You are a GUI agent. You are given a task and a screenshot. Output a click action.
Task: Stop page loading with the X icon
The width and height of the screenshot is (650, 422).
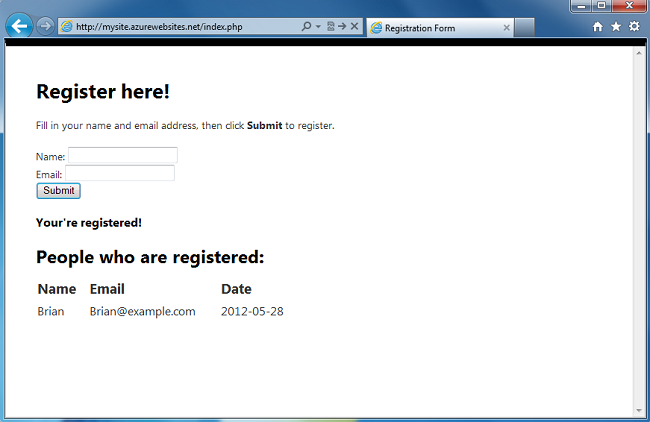tap(354, 27)
